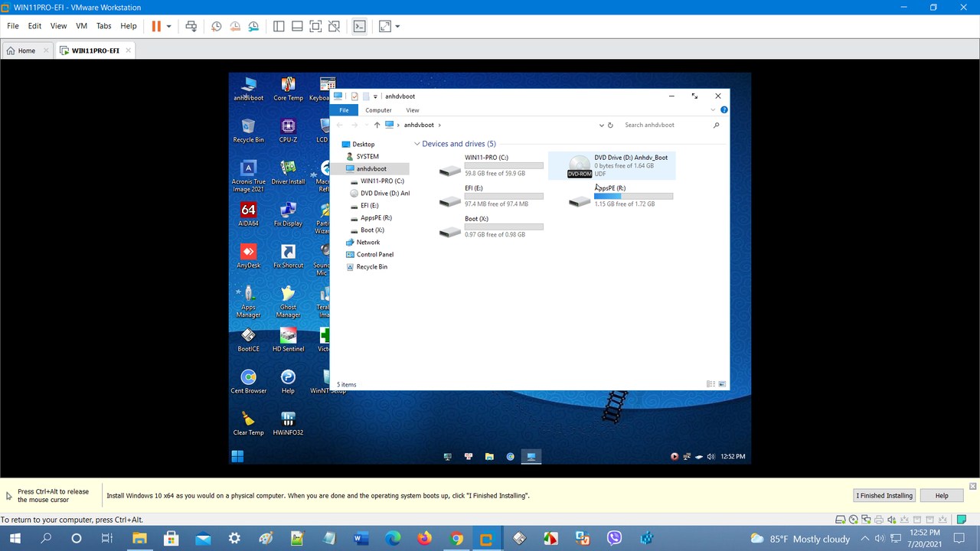Open Clear Temp desktop icon

(x=248, y=423)
